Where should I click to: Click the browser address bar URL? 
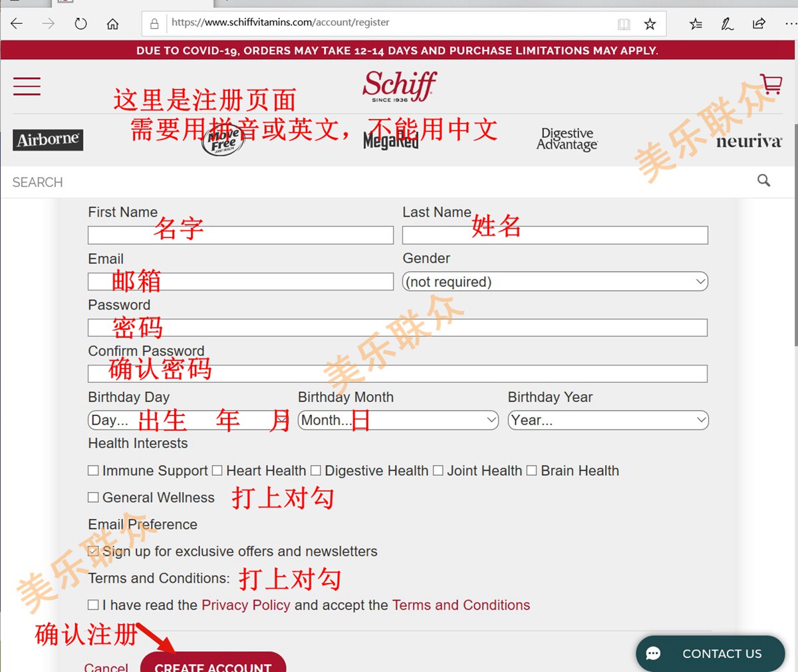click(x=281, y=23)
